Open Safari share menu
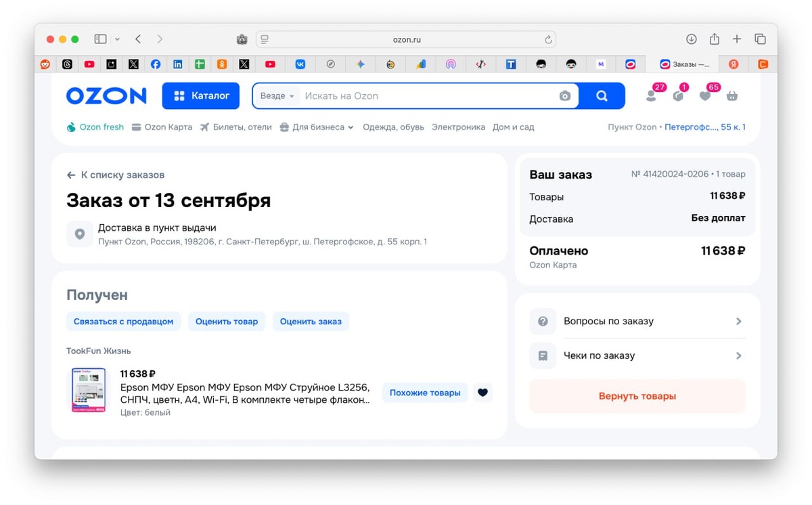812x505 pixels. pos(714,39)
